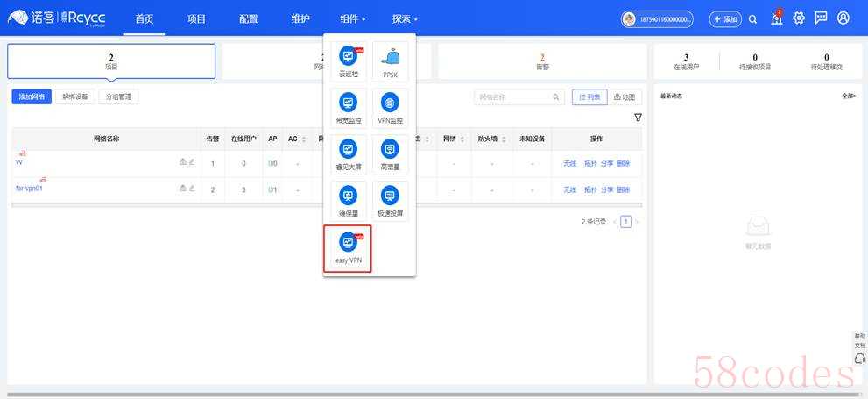Click the horizontal scrollbar under the table
Screen dimensions: 868x399
(327, 205)
